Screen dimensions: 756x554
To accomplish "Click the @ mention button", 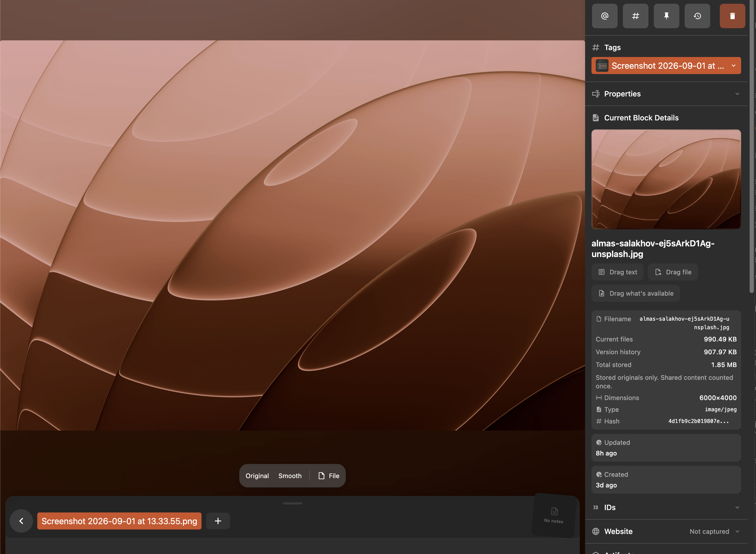I will 605,16.
